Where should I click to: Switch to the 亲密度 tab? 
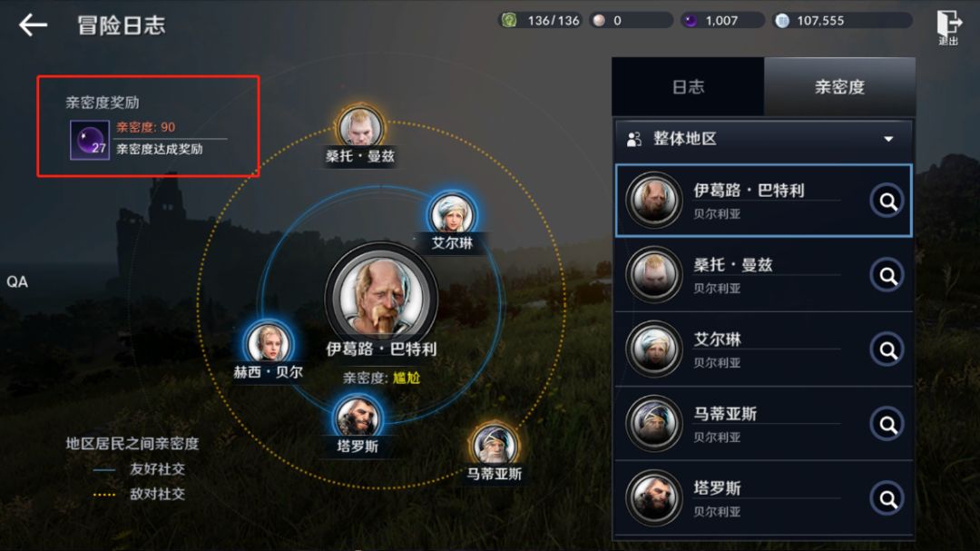(x=839, y=87)
